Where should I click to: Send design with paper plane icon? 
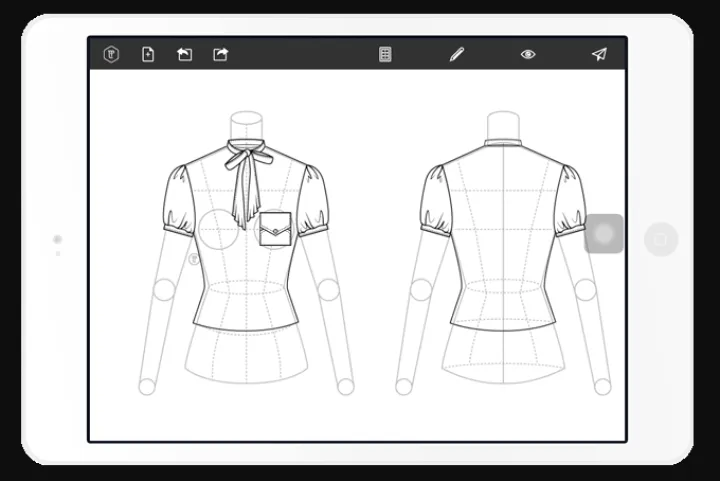pyautogui.click(x=599, y=54)
